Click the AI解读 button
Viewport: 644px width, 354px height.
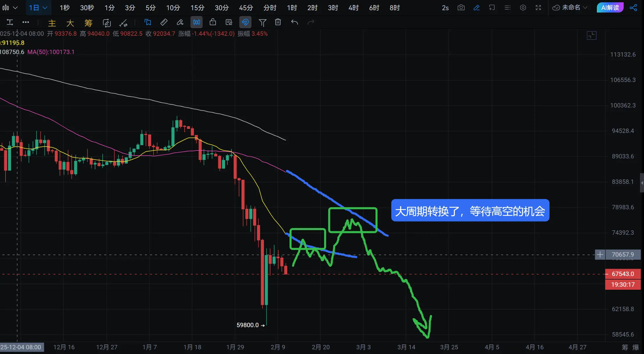tap(610, 8)
